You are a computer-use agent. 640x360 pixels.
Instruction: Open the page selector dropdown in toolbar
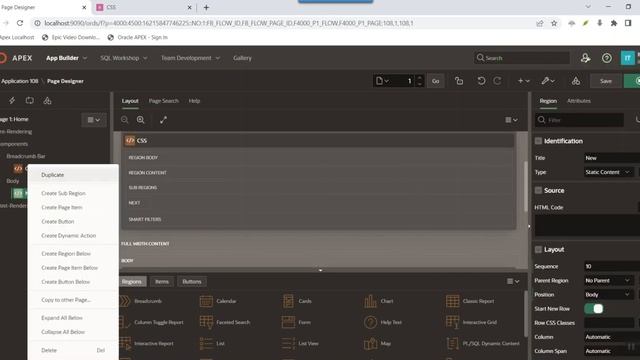point(382,81)
